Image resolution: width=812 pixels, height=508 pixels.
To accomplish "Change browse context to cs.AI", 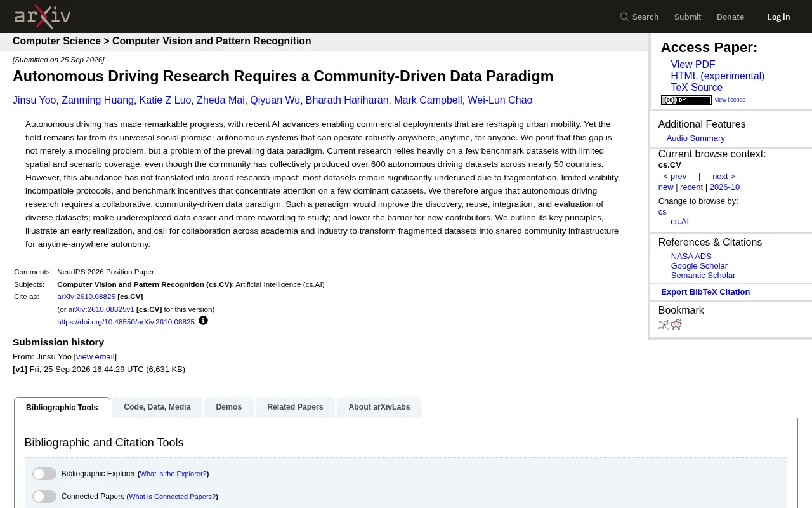I will pyautogui.click(x=679, y=222).
